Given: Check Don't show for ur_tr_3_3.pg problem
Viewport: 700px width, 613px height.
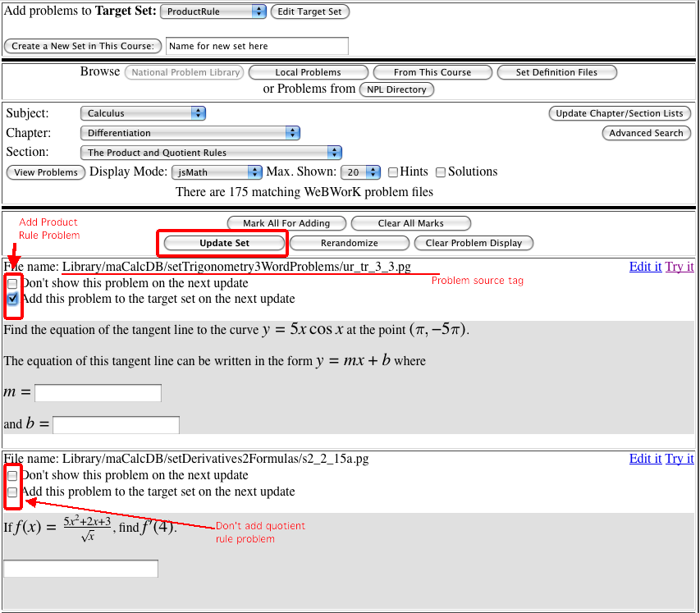Looking at the screenshot, I should 12,283.
